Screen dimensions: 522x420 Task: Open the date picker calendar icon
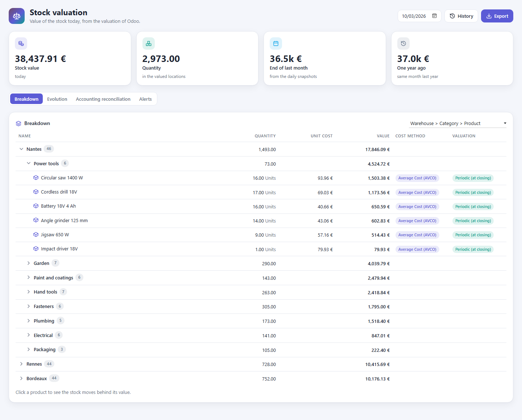[434, 16]
